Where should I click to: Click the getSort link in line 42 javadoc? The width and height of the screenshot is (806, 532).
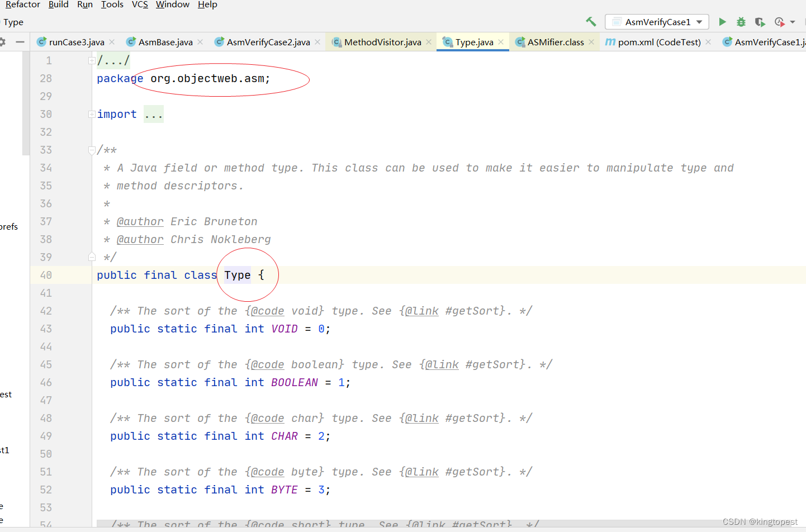420,311
